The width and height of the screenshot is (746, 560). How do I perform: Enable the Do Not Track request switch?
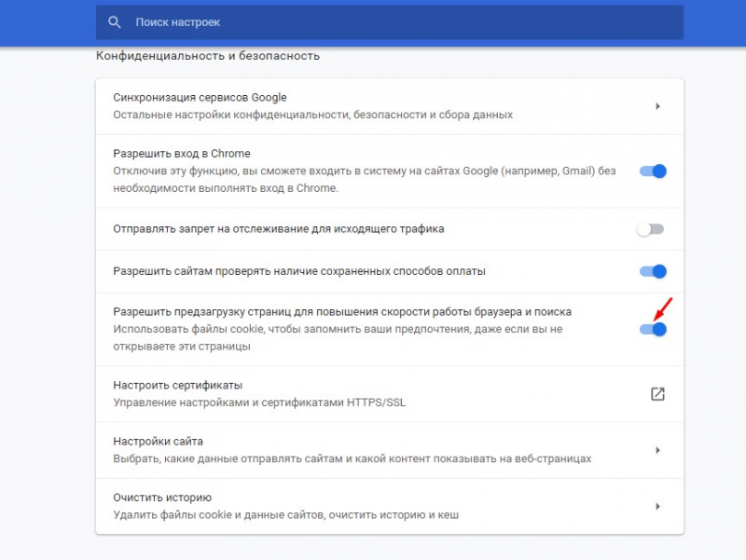pyautogui.click(x=650, y=229)
